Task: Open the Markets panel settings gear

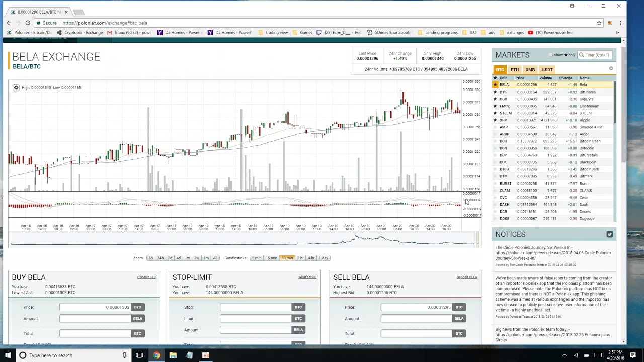Action: [x=611, y=69]
